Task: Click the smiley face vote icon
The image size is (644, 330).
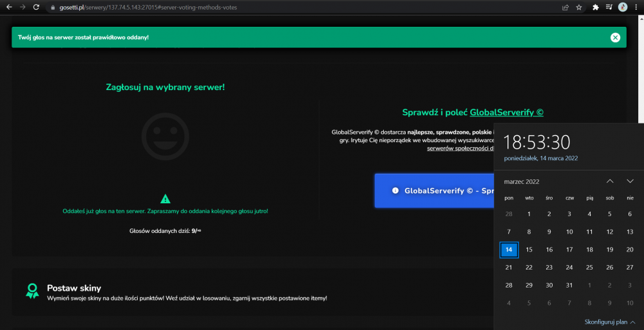Action: [x=165, y=136]
